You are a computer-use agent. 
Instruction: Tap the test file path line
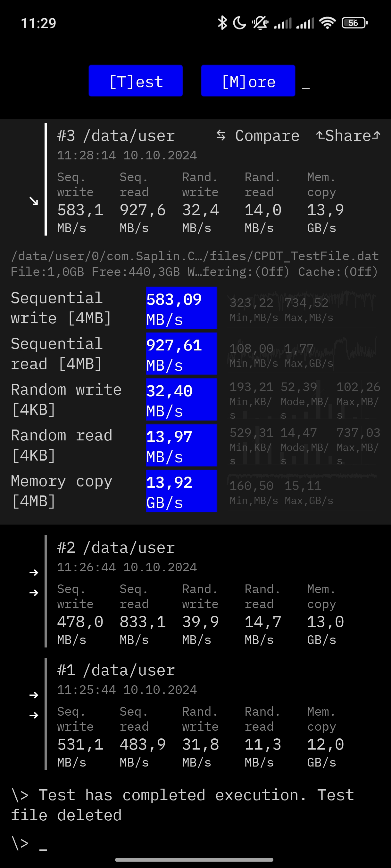195,256
